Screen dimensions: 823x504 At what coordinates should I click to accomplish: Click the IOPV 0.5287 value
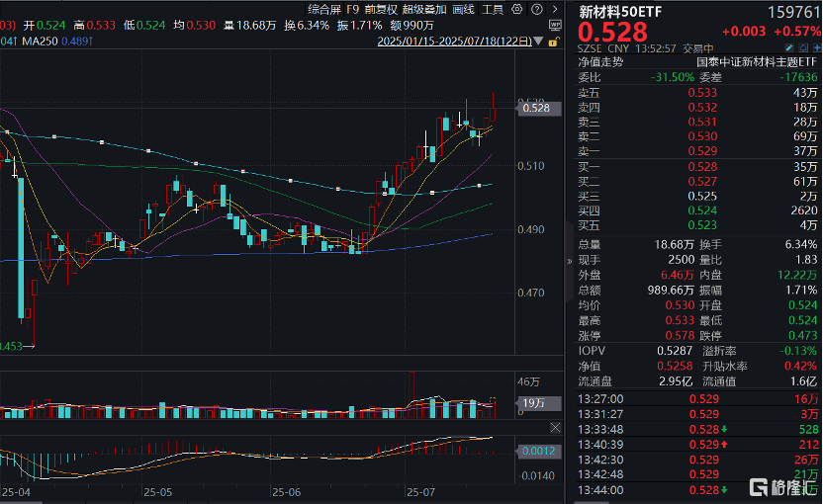click(x=675, y=351)
